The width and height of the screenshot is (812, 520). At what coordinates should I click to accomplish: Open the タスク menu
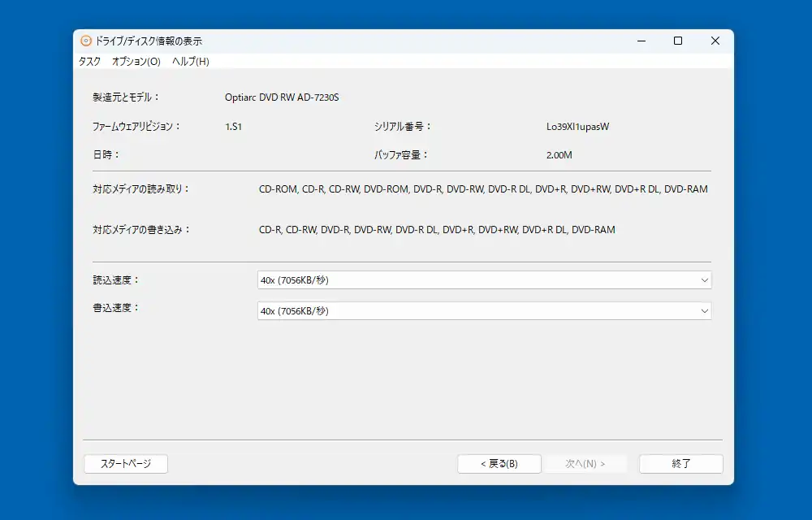89,62
